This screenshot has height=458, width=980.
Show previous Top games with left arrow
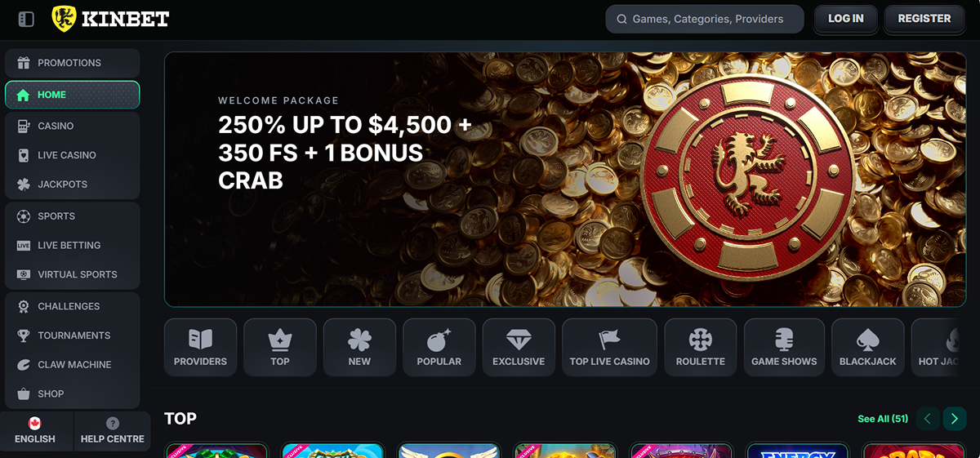[x=927, y=419]
